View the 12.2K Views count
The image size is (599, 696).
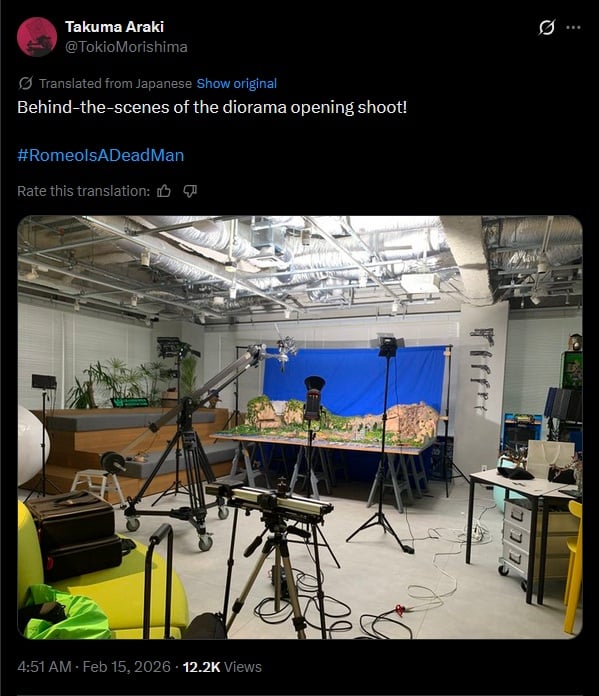[x=222, y=667]
